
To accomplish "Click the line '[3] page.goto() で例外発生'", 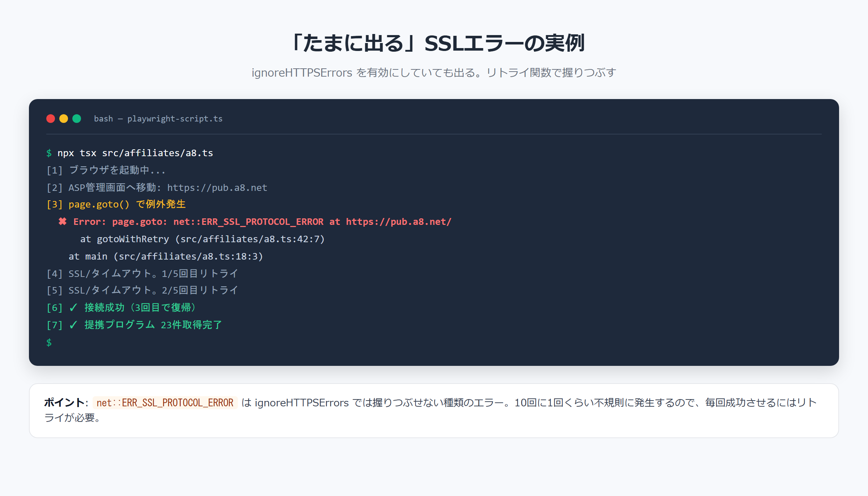I will click(x=116, y=204).
